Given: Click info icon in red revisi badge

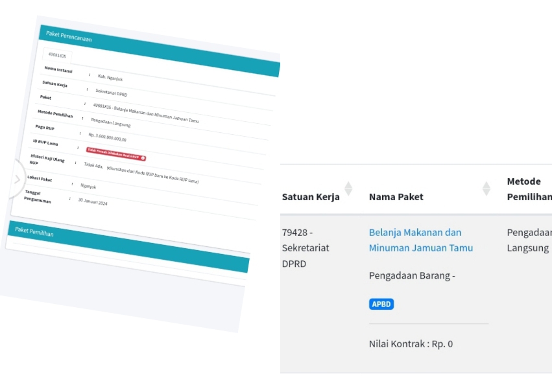Looking at the screenshot, I should tap(143, 157).
